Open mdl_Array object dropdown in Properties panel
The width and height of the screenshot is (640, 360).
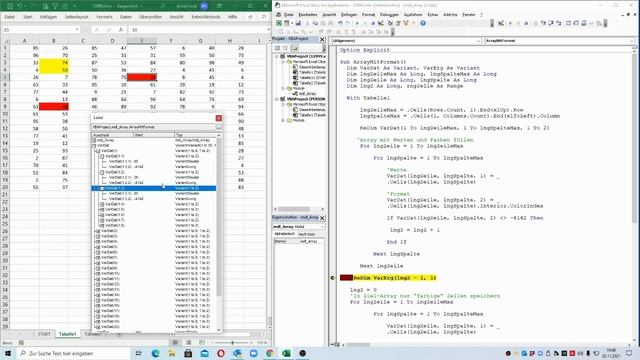pyautogui.click(x=322, y=227)
